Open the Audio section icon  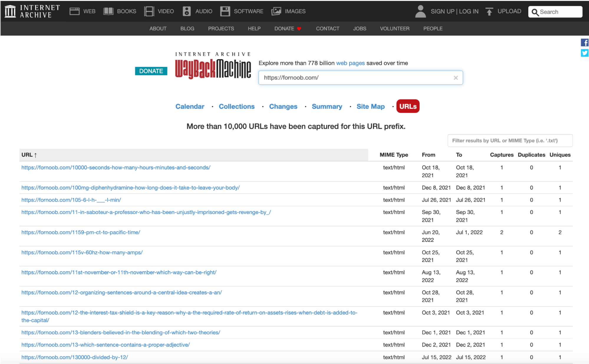pos(187,11)
